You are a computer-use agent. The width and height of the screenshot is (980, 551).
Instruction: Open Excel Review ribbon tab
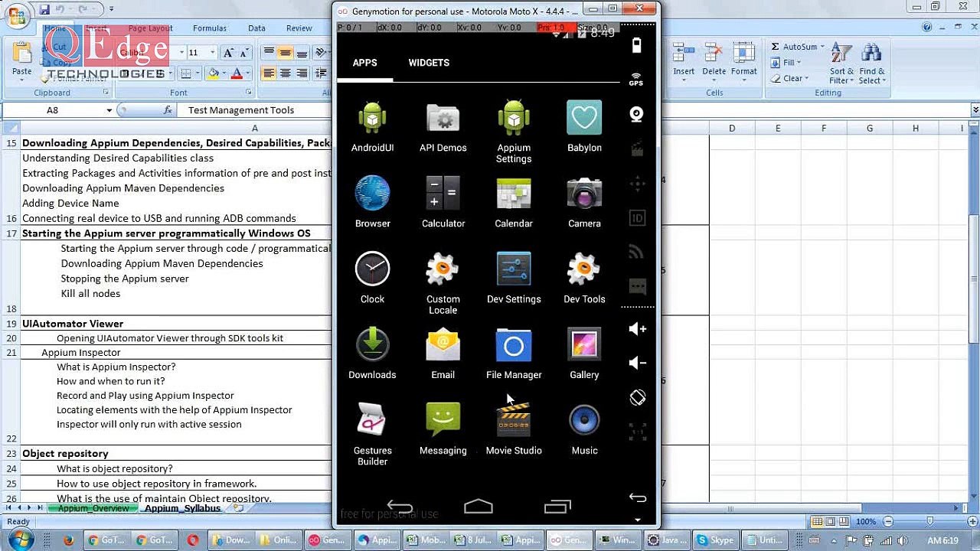(299, 28)
